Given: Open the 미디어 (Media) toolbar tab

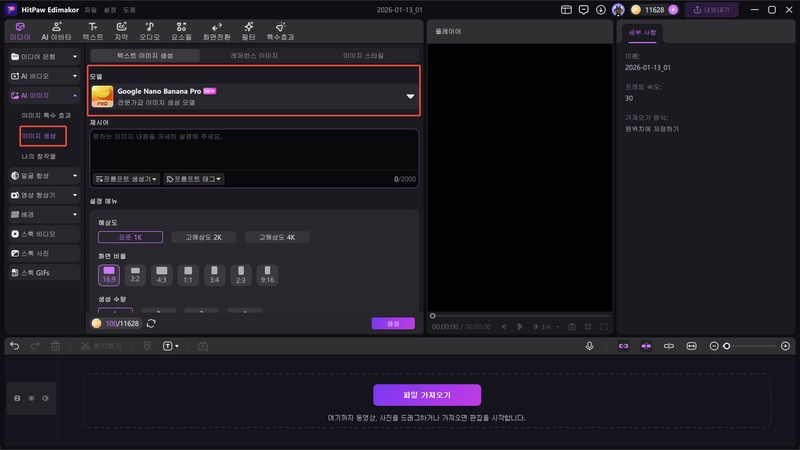Looking at the screenshot, I should coord(20,31).
